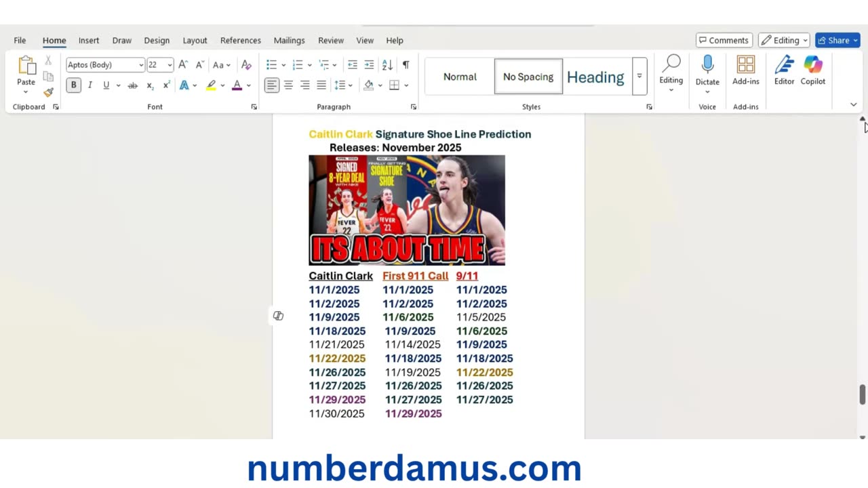
Task: Toggle Italic formatting
Action: pyautogui.click(x=90, y=85)
